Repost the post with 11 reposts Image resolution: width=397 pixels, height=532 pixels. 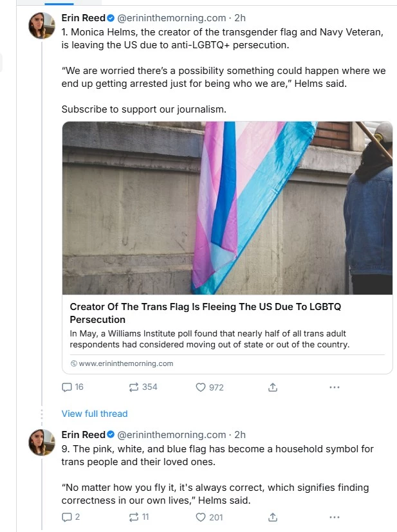tap(134, 517)
